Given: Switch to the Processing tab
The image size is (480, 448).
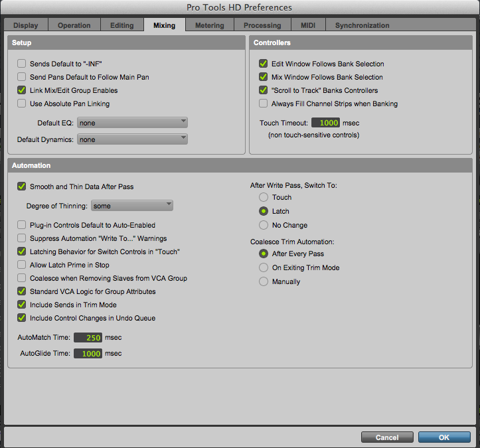Looking at the screenshot, I should tap(262, 25).
